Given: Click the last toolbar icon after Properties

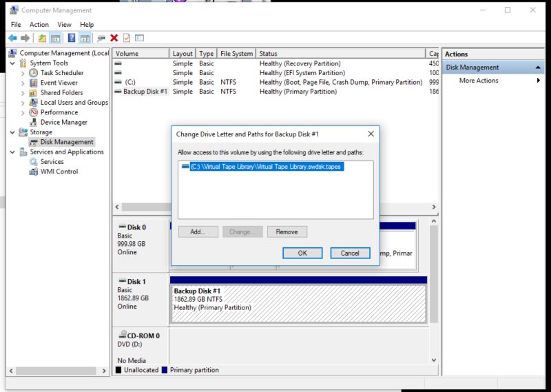Looking at the screenshot, I should (140, 38).
